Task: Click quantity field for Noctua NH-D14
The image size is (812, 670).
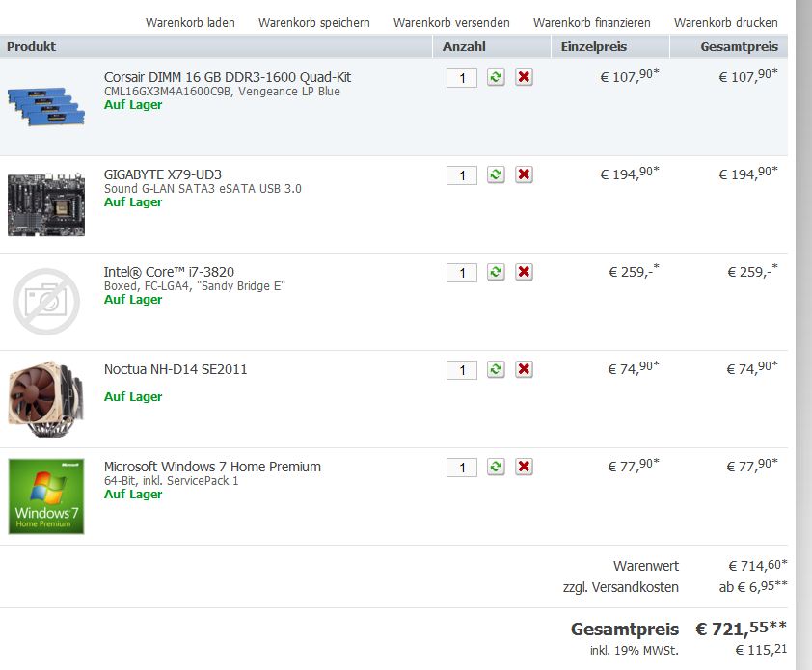Action: (x=462, y=370)
